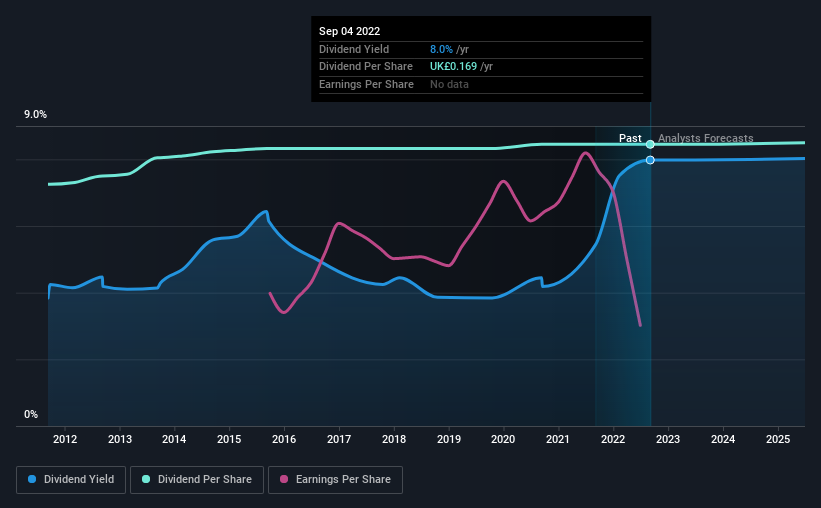The height and width of the screenshot is (508, 821).
Task: Click the teal Dividend Per Share legend dot
Action: pos(146,479)
